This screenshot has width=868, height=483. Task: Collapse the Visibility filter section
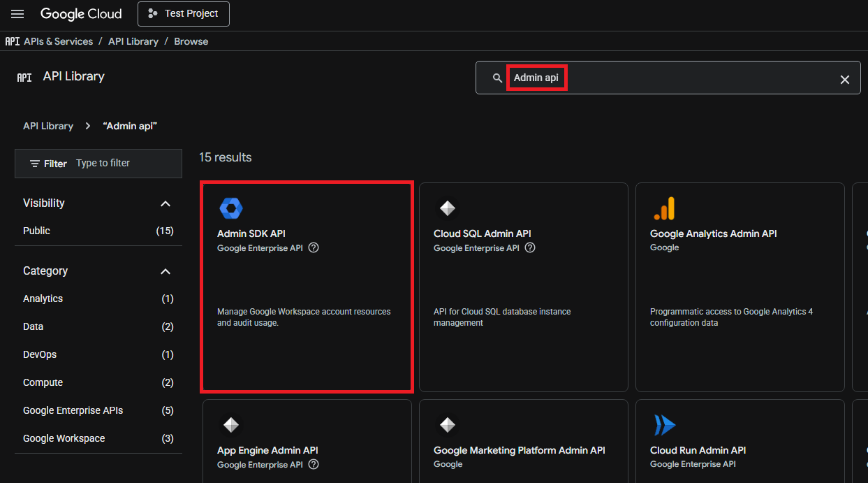165,203
